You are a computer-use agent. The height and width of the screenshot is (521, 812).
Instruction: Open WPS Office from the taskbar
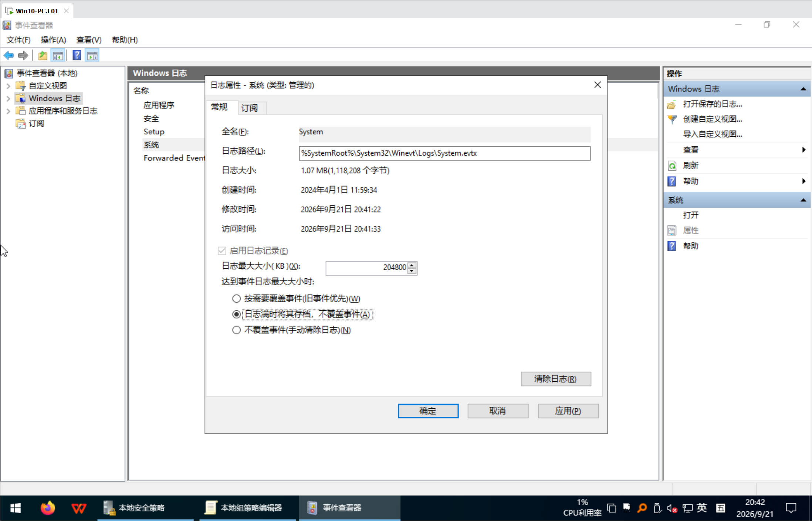point(79,508)
